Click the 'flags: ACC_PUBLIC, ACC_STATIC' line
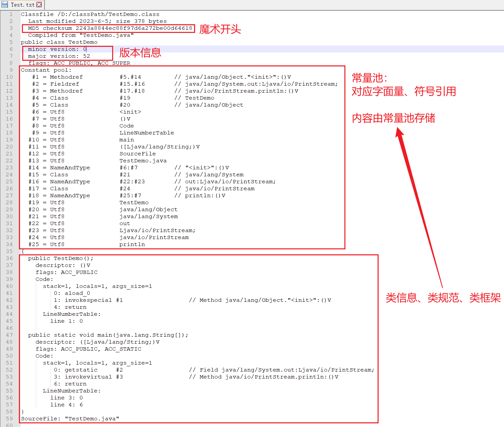The height and width of the screenshot is (427, 504). [89, 349]
